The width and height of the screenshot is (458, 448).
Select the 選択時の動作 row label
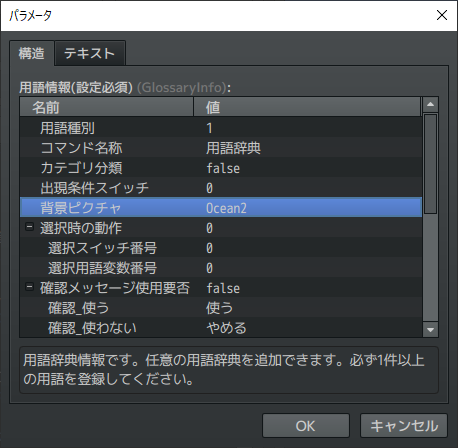81,228
